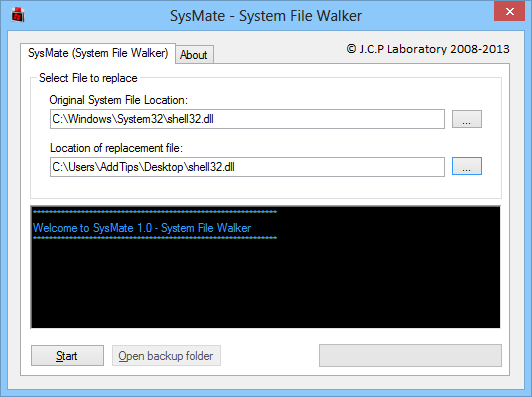Click the 'Original System File Location:' label
Image resolution: width=532 pixels, height=397 pixels.
118,100
